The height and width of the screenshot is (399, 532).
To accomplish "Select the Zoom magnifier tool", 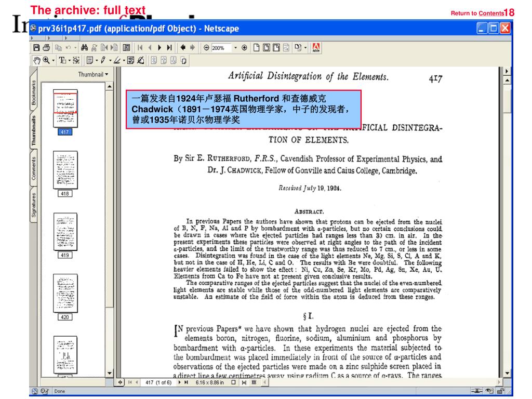I will pos(46,61).
